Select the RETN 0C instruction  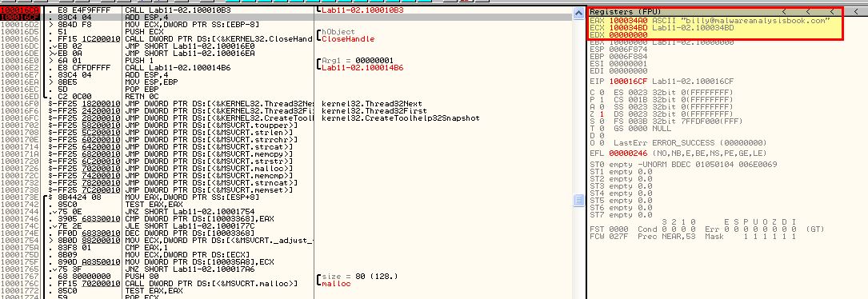click(x=142, y=97)
